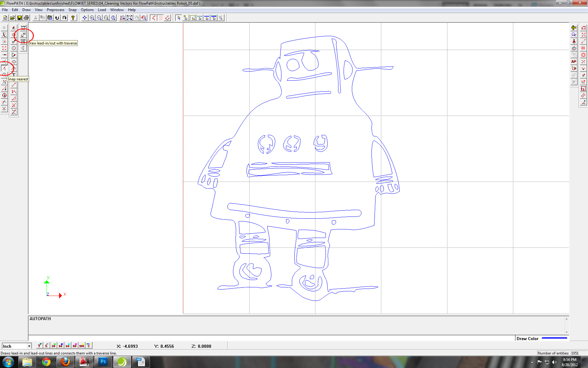The image size is (588, 368).
Task: Click the Help question mark icon
Action: 73,18
